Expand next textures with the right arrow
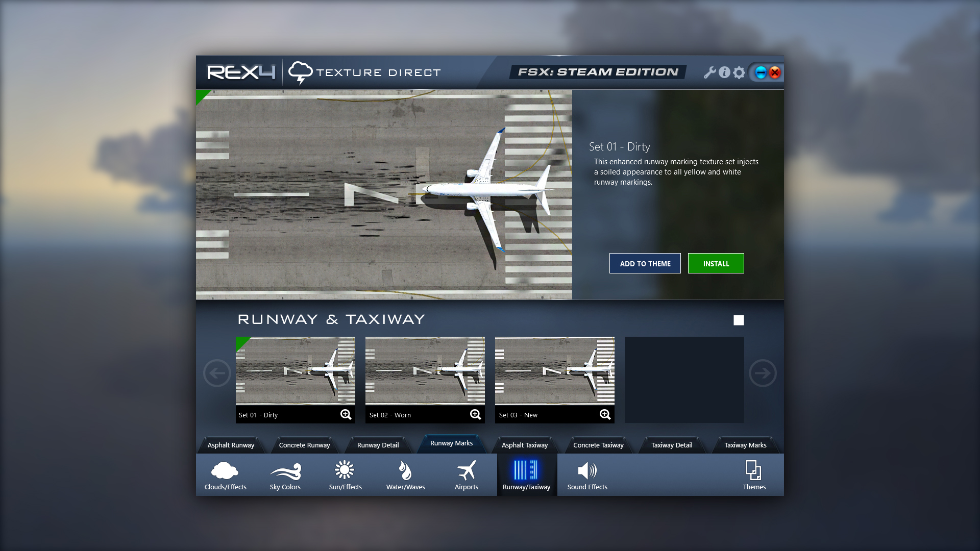 pyautogui.click(x=763, y=373)
